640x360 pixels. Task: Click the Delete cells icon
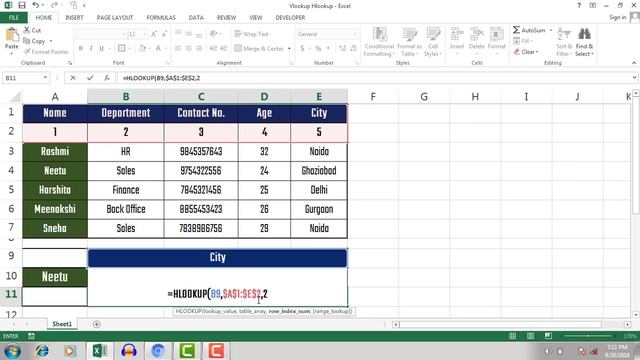click(476, 35)
